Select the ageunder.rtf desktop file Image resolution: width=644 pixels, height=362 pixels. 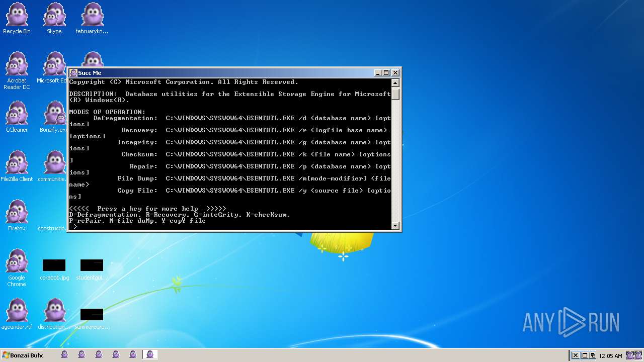click(x=17, y=314)
